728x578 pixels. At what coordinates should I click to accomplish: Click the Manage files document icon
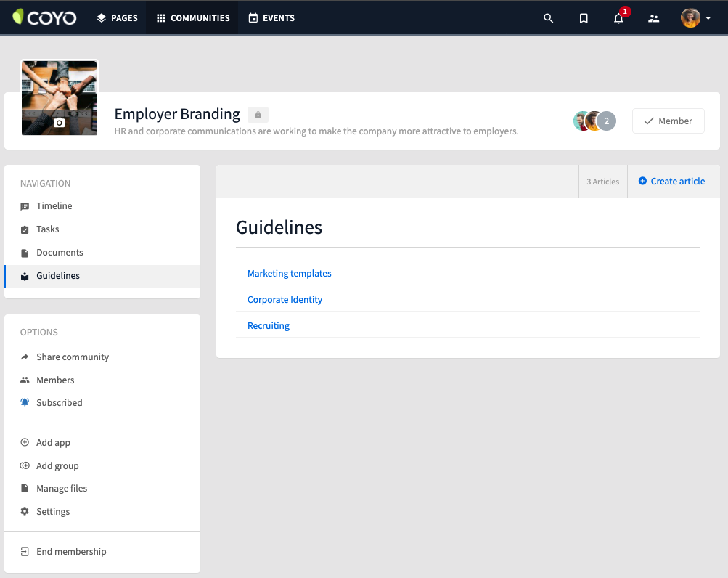tap(25, 488)
